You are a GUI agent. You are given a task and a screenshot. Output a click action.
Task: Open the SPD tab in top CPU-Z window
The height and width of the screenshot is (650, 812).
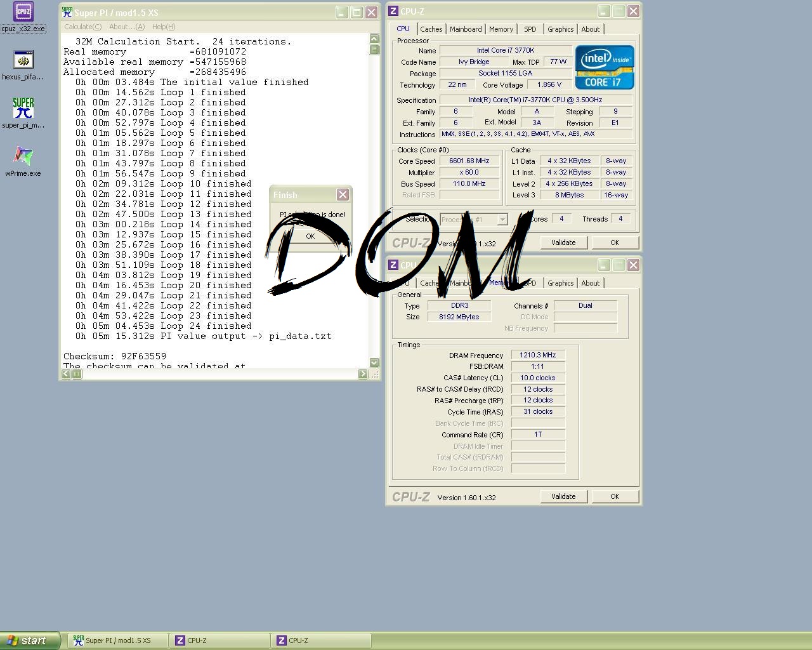(530, 29)
